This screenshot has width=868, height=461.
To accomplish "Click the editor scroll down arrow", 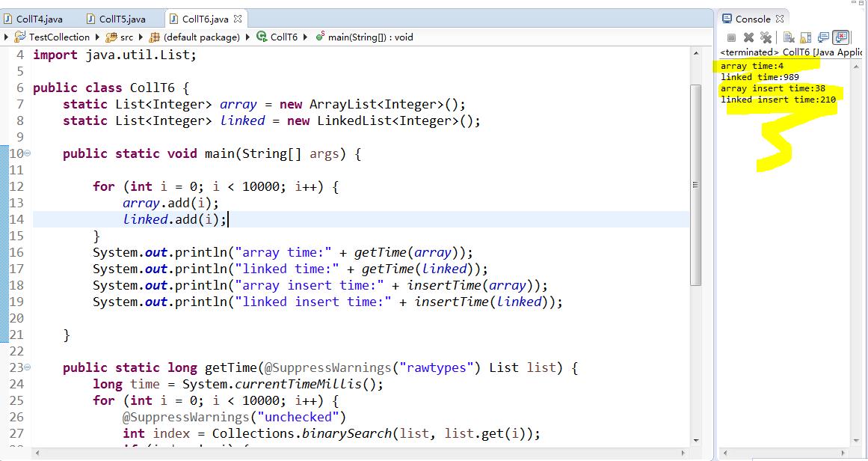I will pos(696,441).
